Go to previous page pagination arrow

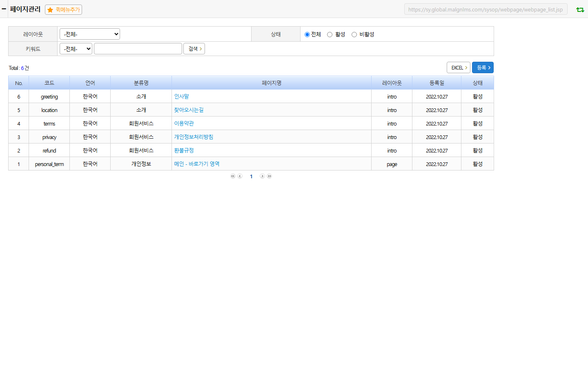(x=240, y=176)
